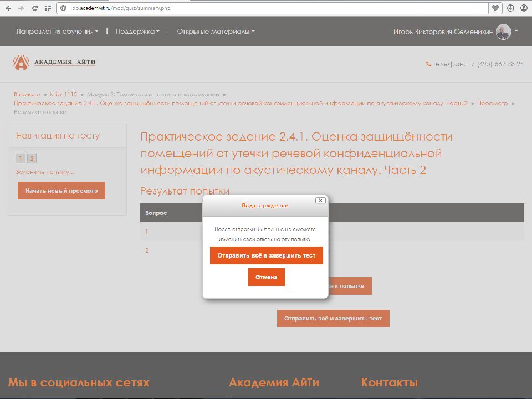Go to В начало via the breadcrumb

click(25, 93)
